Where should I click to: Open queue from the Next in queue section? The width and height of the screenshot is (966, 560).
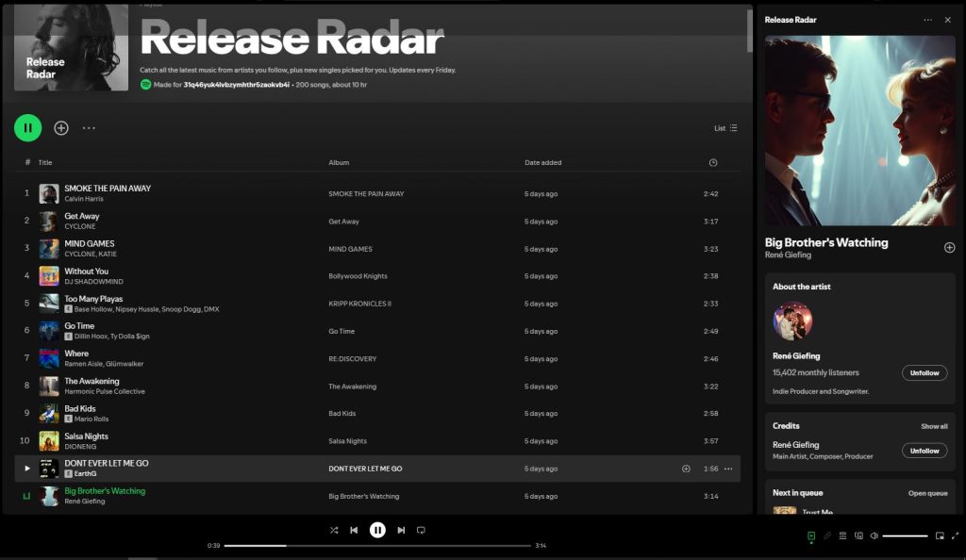[927, 493]
